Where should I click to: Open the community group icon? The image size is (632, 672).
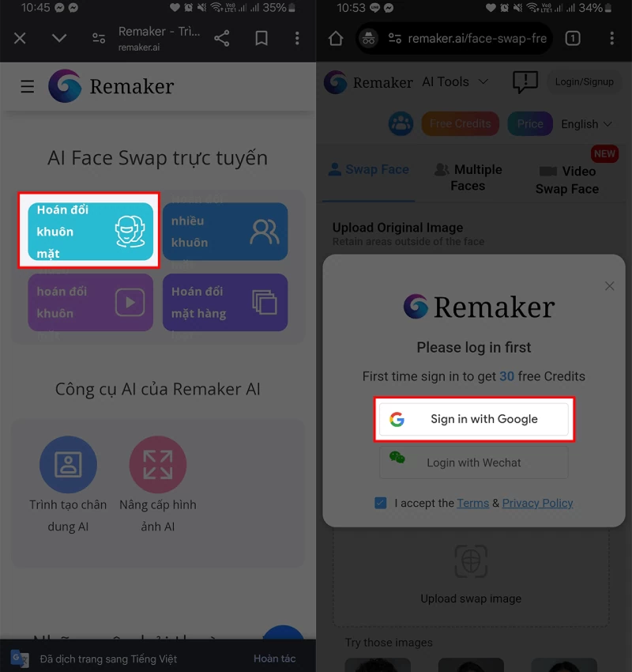tap(401, 124)
